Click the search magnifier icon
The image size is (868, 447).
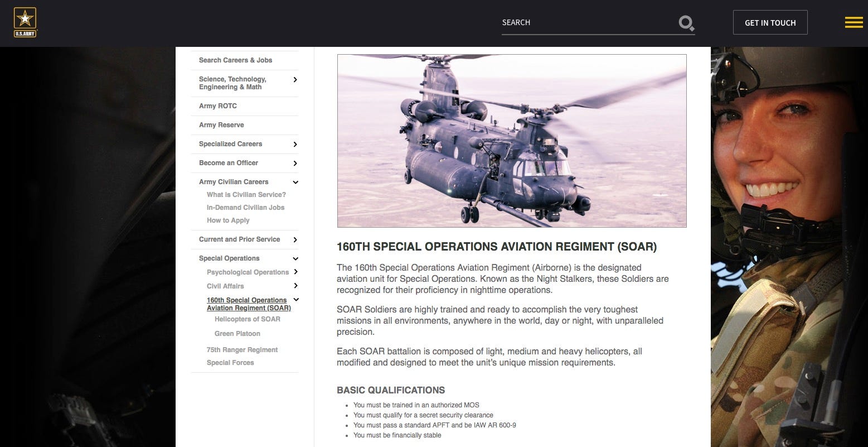point(686,23)
